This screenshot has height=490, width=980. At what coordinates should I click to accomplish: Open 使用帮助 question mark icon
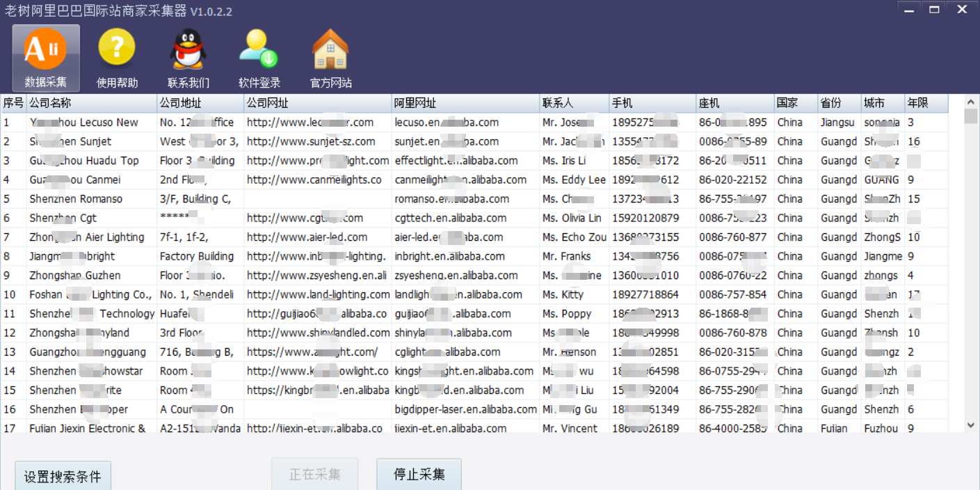coord(117,50)
